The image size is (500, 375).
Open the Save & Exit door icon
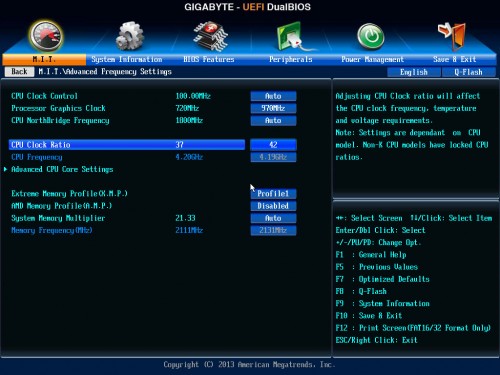[452, 35]
